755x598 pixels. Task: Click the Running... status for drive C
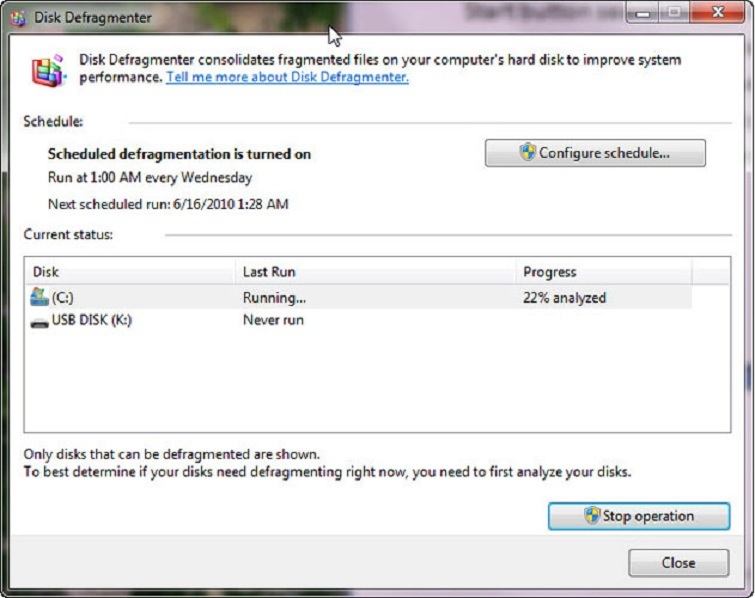click(274, 297)
